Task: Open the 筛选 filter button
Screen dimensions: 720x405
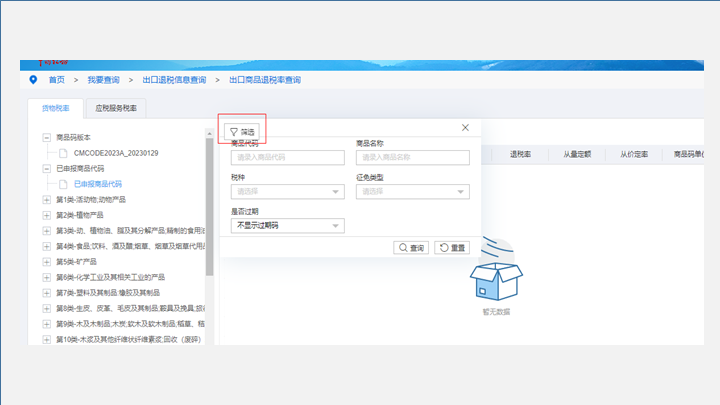Action: [242, 132]
